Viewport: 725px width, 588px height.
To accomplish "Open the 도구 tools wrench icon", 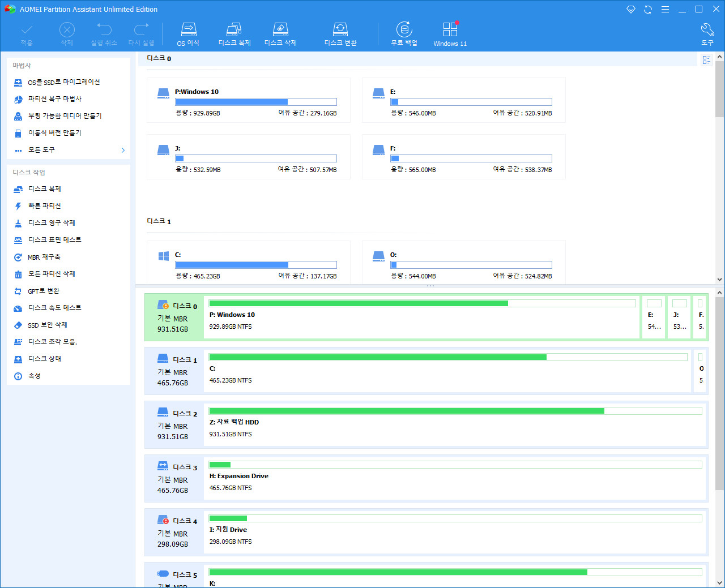I will tap(707, 34).
